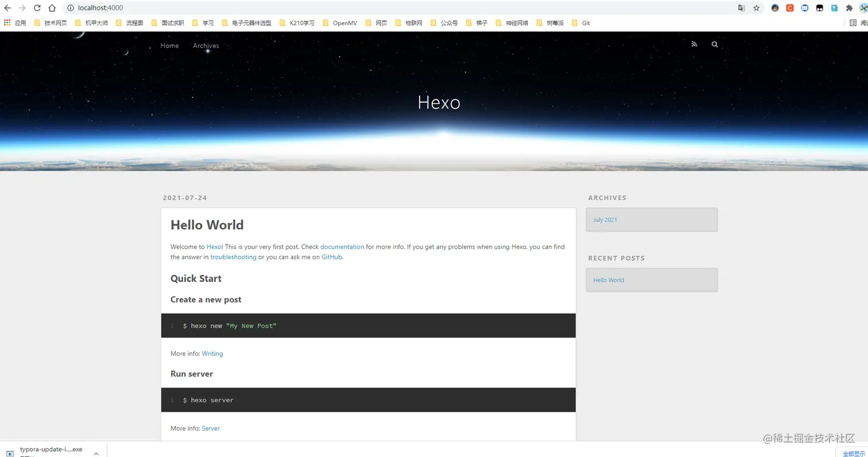Go to Home in blog navigation
This screenshot has height=457, width=868.
169,45
